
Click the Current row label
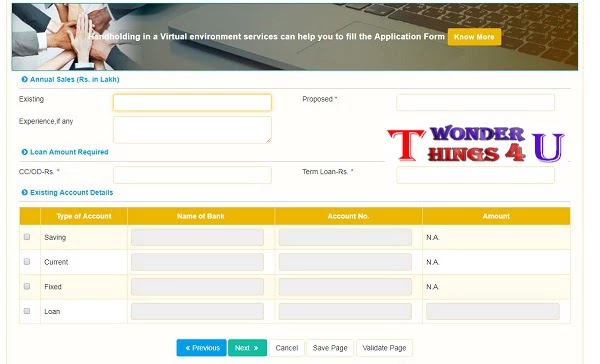pos(56,262)
